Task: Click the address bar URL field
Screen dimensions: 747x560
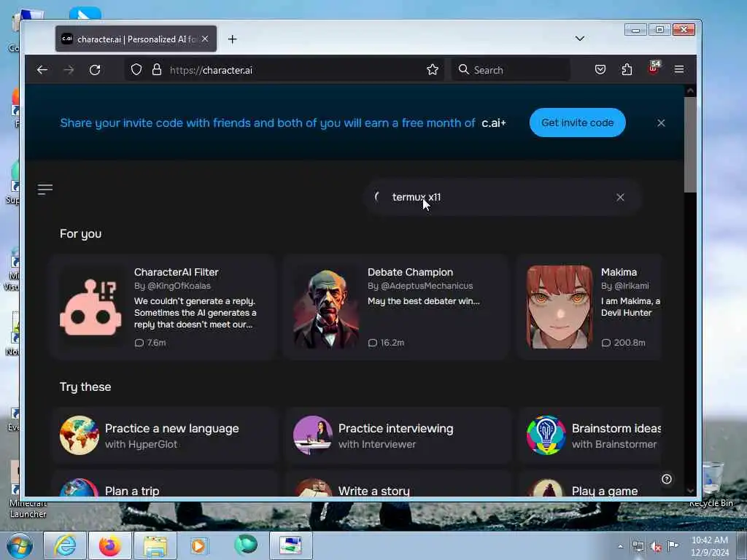Action: [286, 70]
